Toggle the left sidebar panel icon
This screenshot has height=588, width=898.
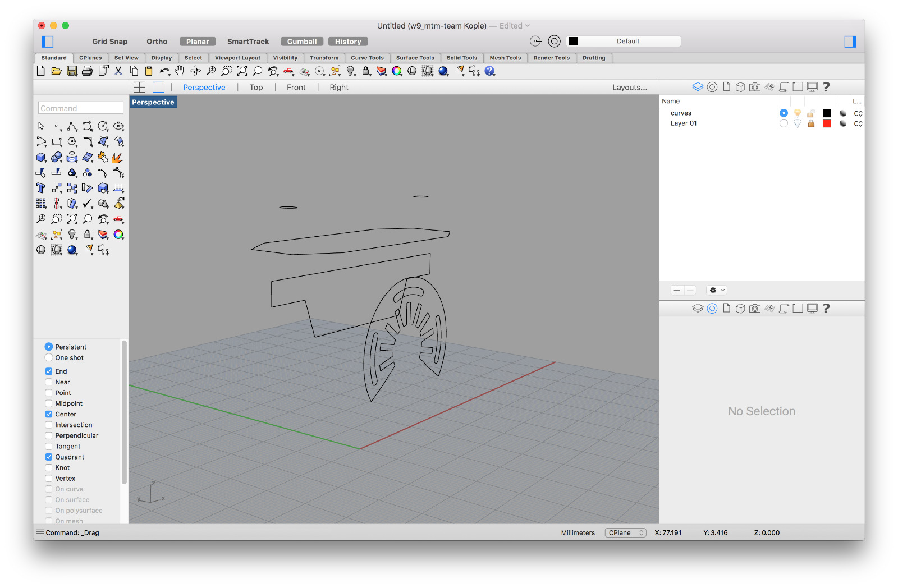[x=48, y=42]
